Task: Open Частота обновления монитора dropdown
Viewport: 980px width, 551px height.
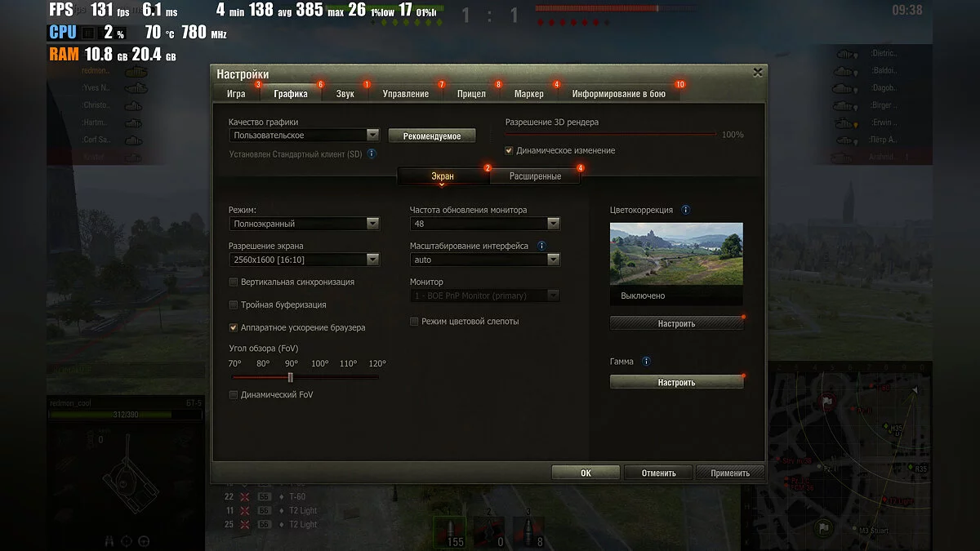Action: pyautogui.click(x=485, y=224)
